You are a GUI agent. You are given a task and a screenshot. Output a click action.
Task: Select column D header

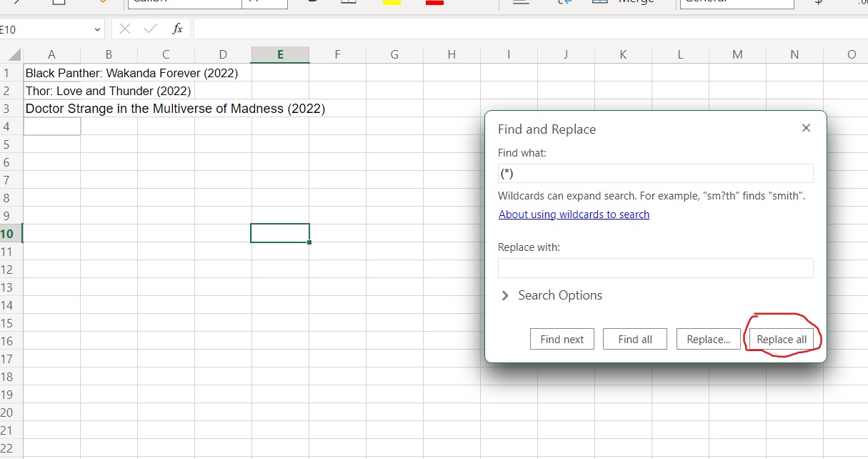pos(223,54)
